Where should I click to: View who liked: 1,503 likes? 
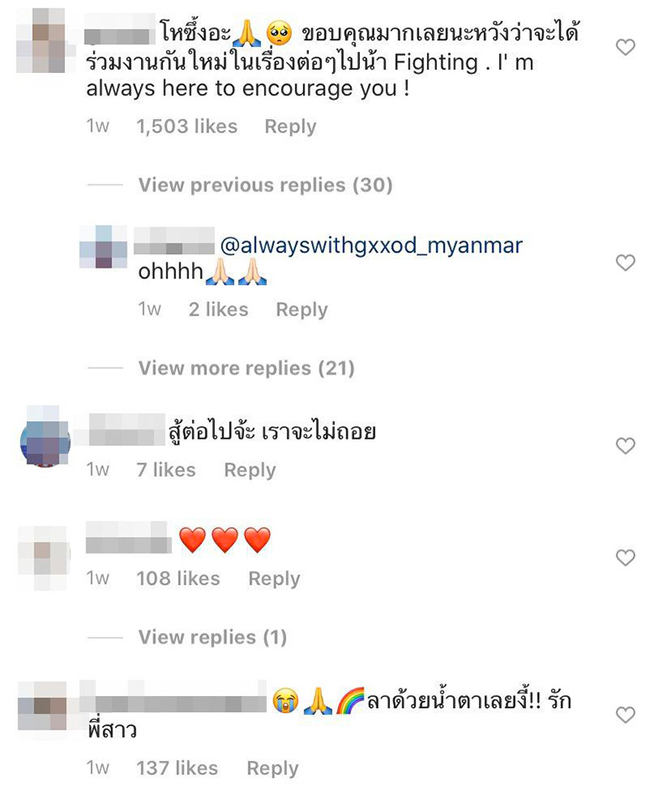[x=187, y=127]
